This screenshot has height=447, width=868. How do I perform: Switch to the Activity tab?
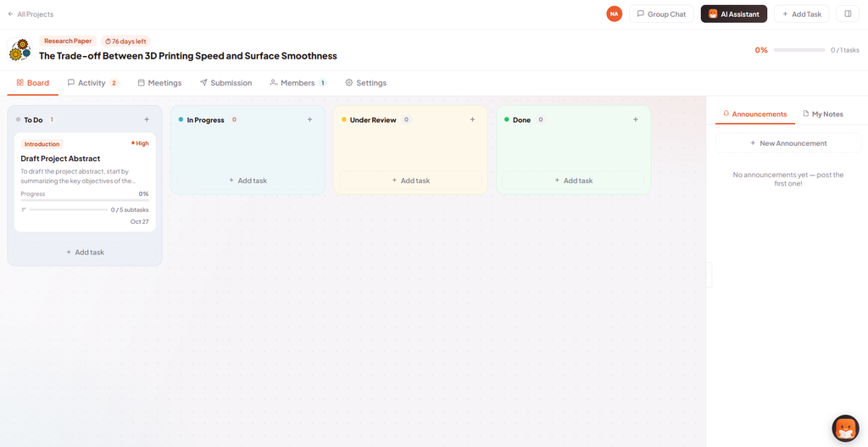coord(92,83)
